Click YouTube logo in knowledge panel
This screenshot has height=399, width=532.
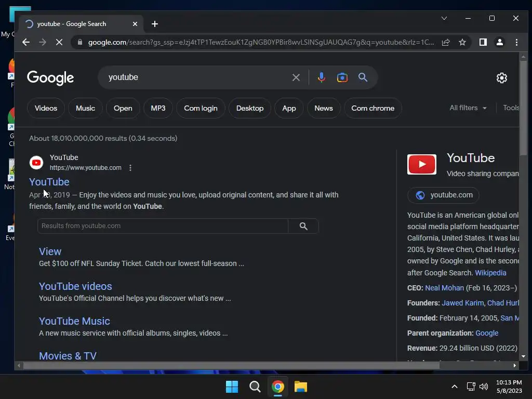pos(422,164)
